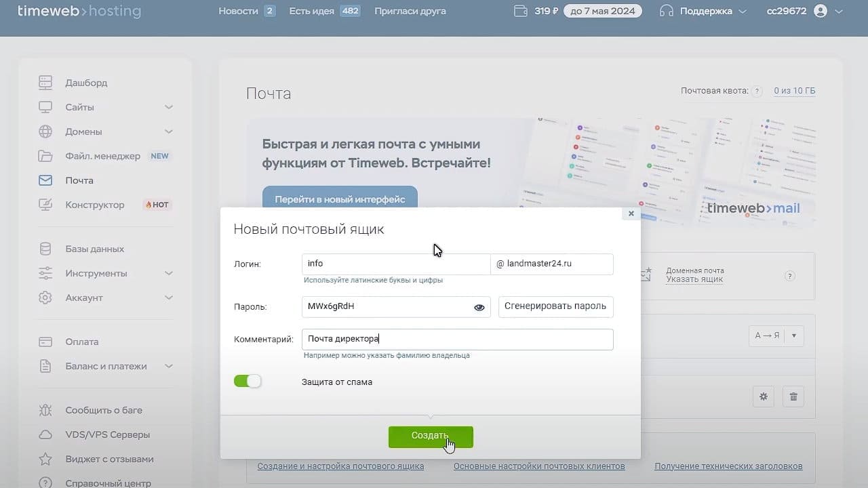
Task: Open the cc29672 account dropdown
Action: [x=805, y=11]
